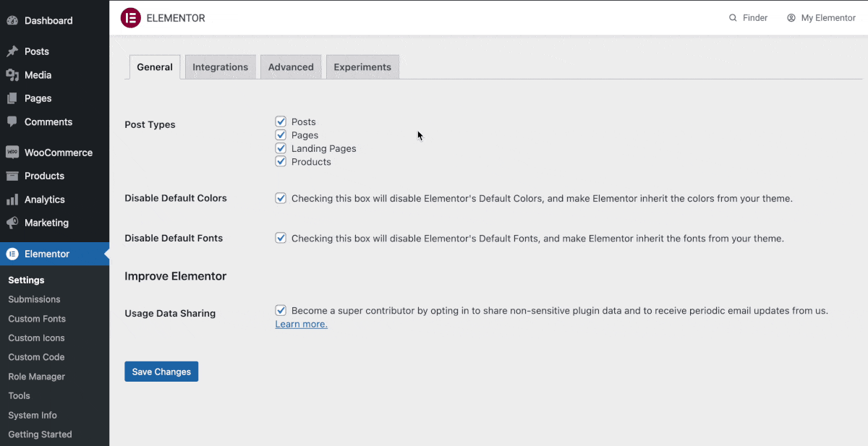Open My Elementor account link
This screenshot has height=446, width=868.
(821, 18)
